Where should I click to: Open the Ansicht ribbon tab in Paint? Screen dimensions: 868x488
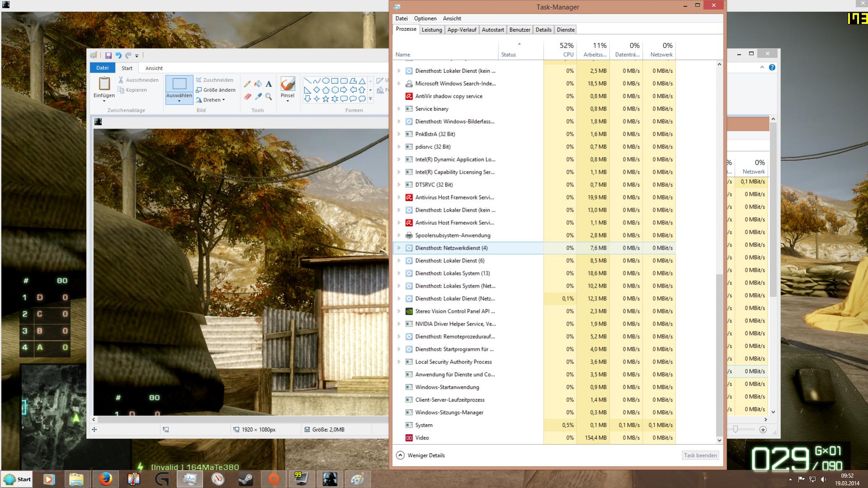(154, 68)
